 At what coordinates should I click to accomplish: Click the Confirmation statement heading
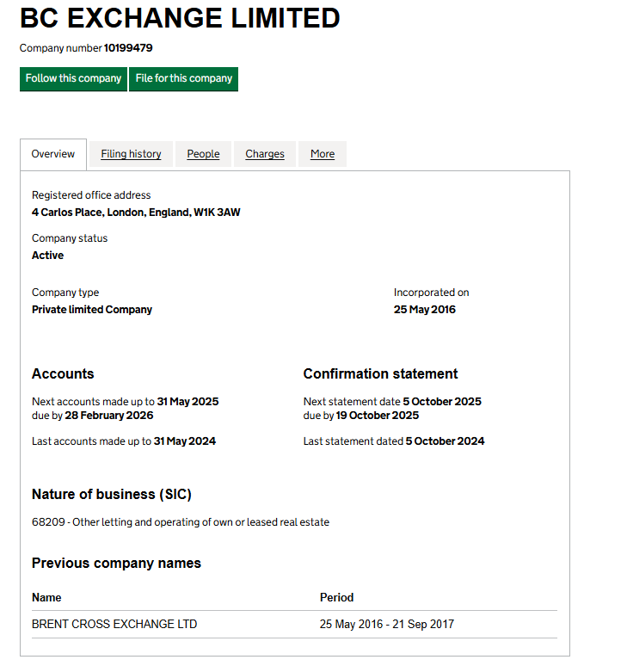(x=380, y=374)
